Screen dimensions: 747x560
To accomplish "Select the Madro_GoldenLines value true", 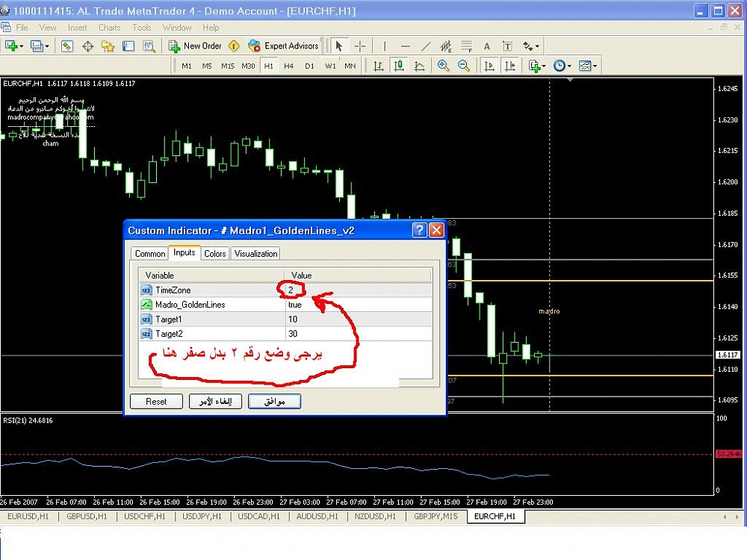I will point(359,305).
